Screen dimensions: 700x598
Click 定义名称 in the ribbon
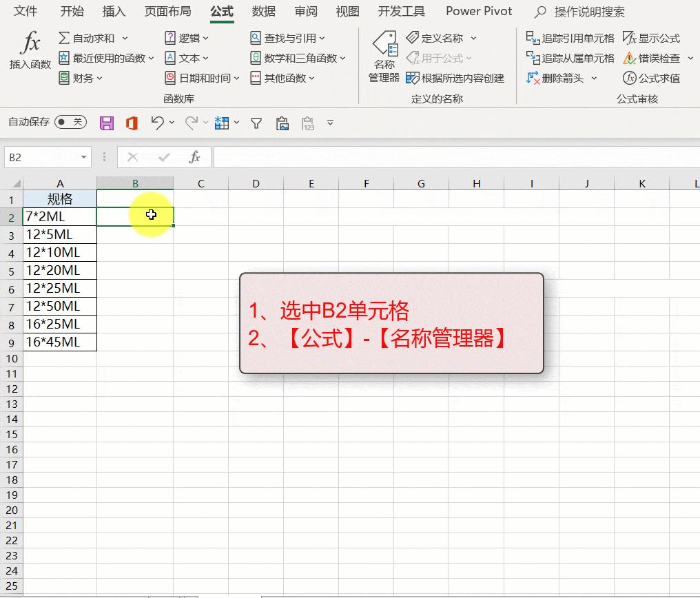click(x=442, y=38)
